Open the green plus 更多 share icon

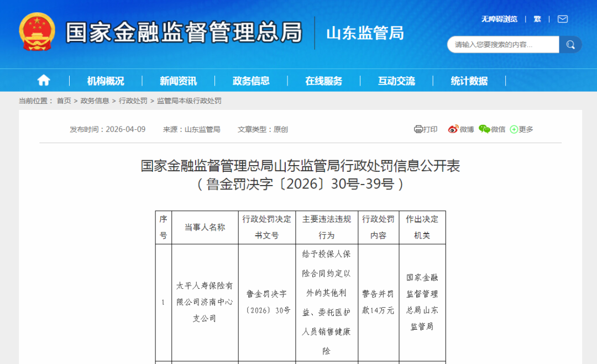click(x=514, y=129)
